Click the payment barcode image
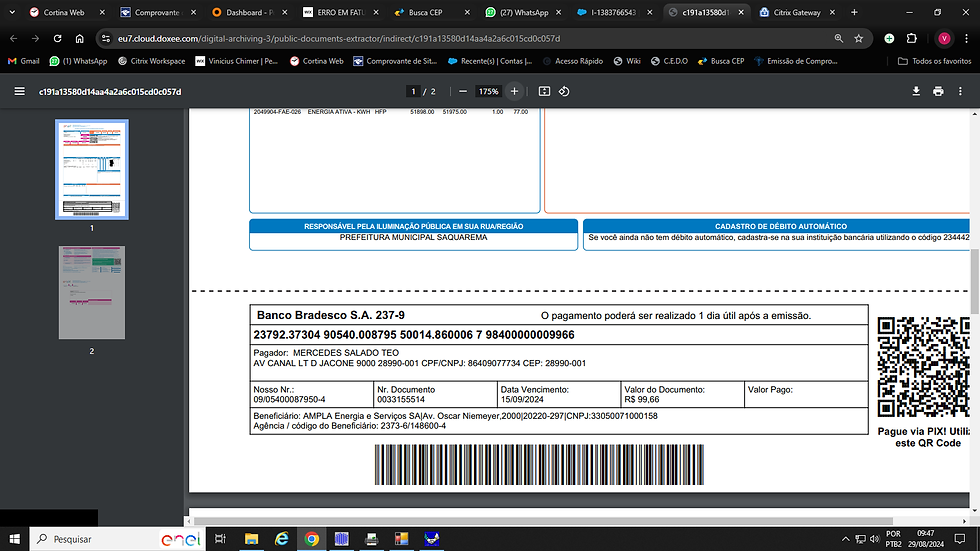Screen dimensions: 980x551 click(539, 465)
